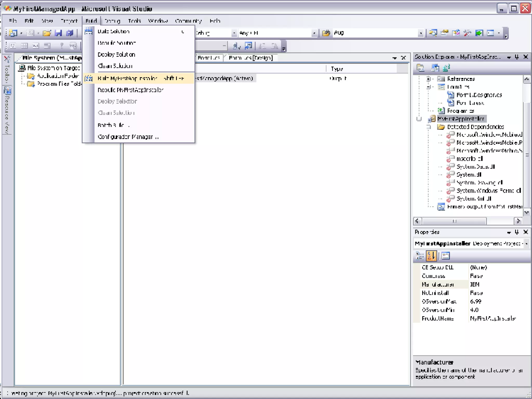Click the Save file toolbar icon
Screen dimensions: 532x399
point(58,33)
